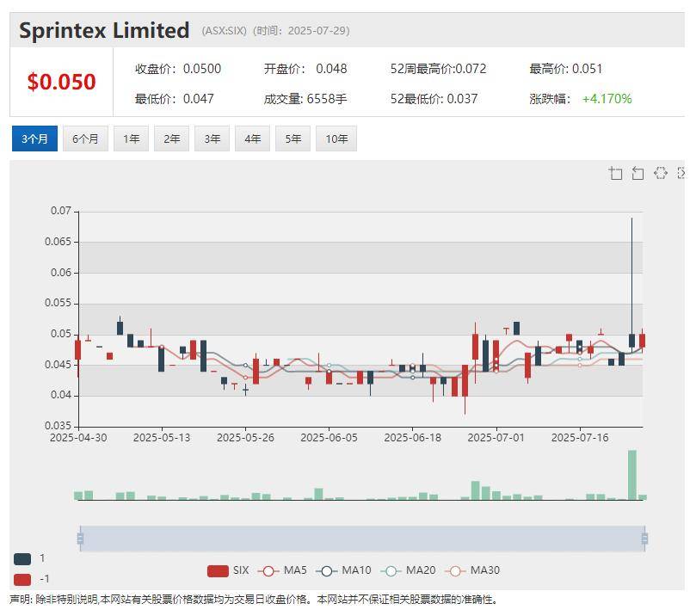Click the 收盘价: 0.0500 value

pyautogui.click(x=178, y=69)
